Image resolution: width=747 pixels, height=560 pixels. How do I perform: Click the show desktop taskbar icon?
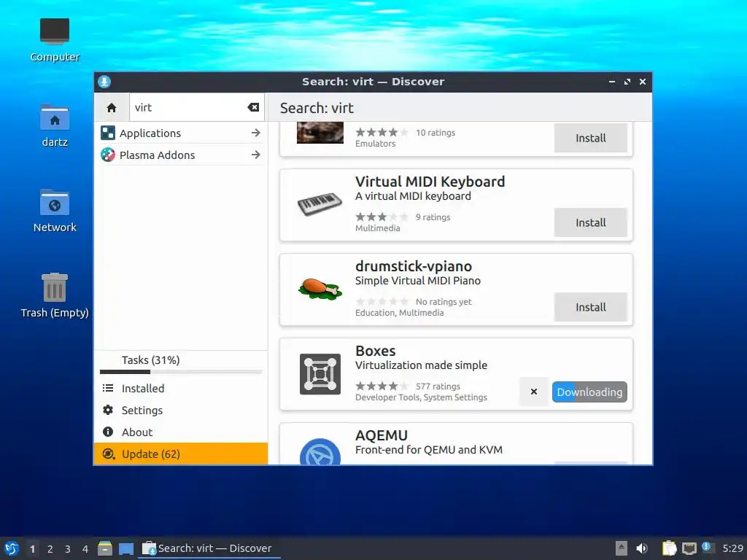click(x=126, y=549)
